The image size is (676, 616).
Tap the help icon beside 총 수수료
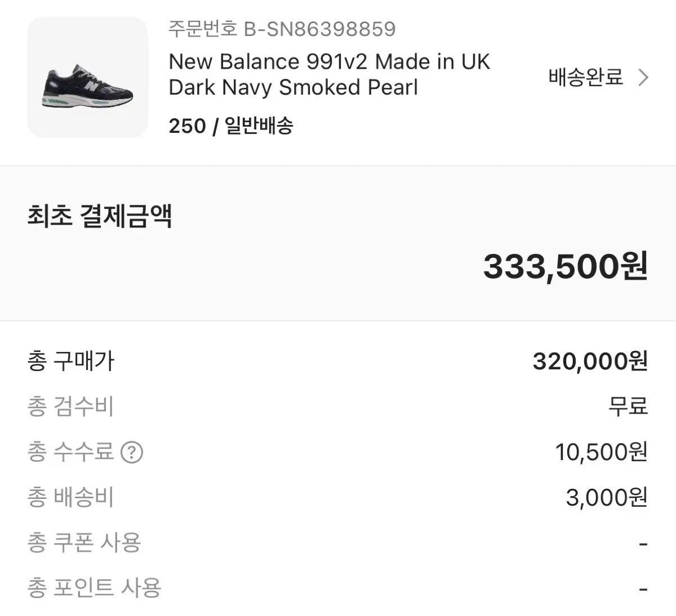132,452
